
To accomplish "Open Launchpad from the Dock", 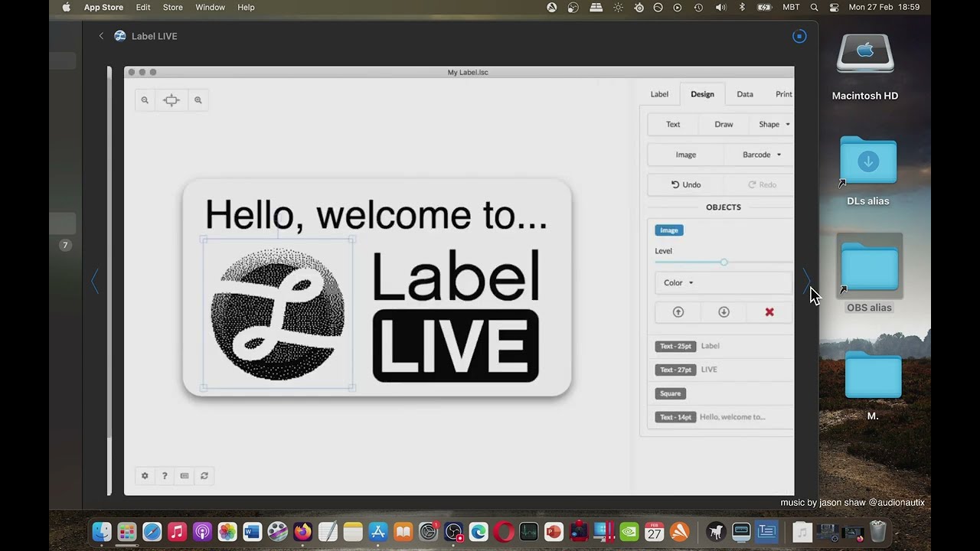I will 127,531.
